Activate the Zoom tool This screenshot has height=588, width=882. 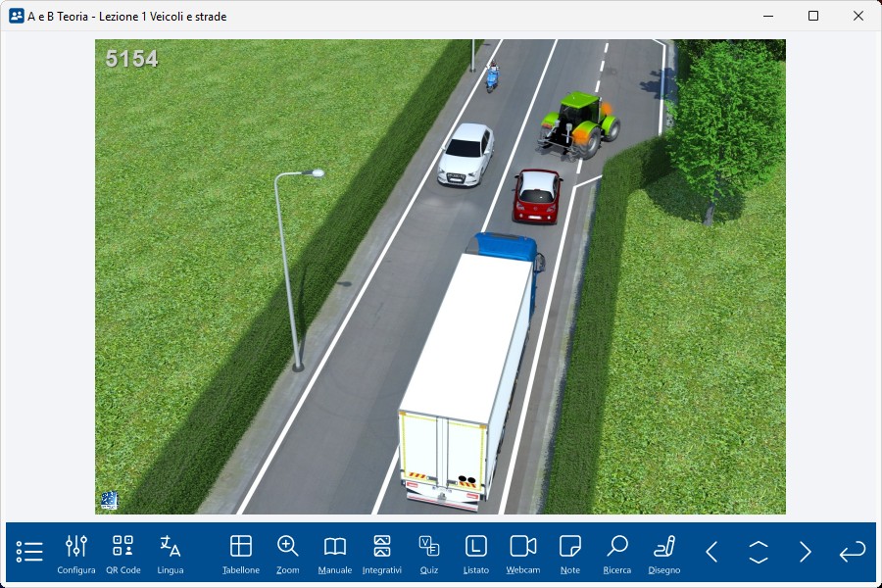288,553
